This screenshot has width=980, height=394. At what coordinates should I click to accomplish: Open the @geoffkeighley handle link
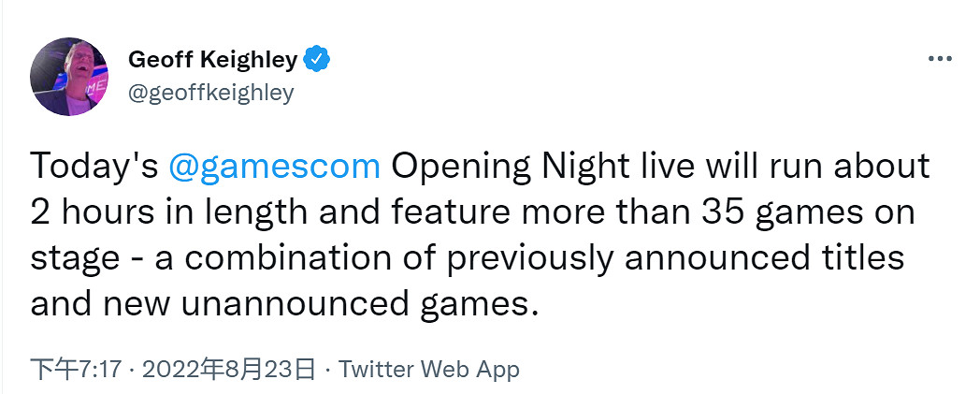pos(210,92)
